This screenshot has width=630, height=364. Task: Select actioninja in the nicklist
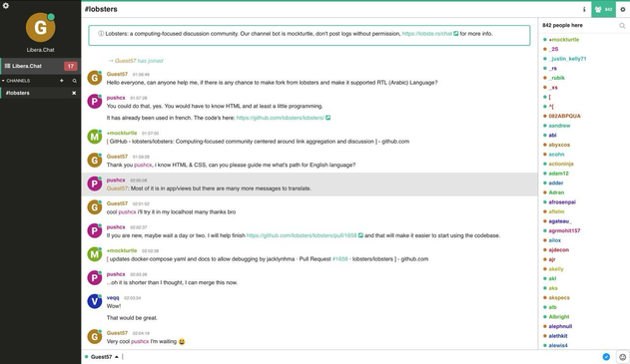pos(561,164)
